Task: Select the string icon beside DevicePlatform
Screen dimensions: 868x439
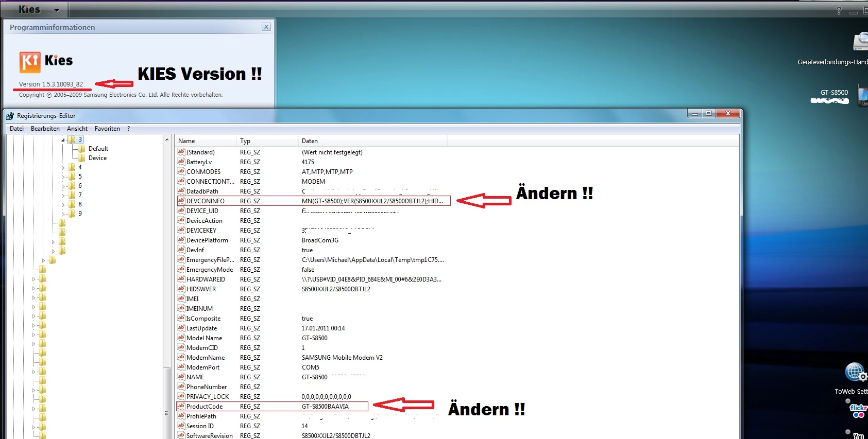Action: [x=181, y=240]
